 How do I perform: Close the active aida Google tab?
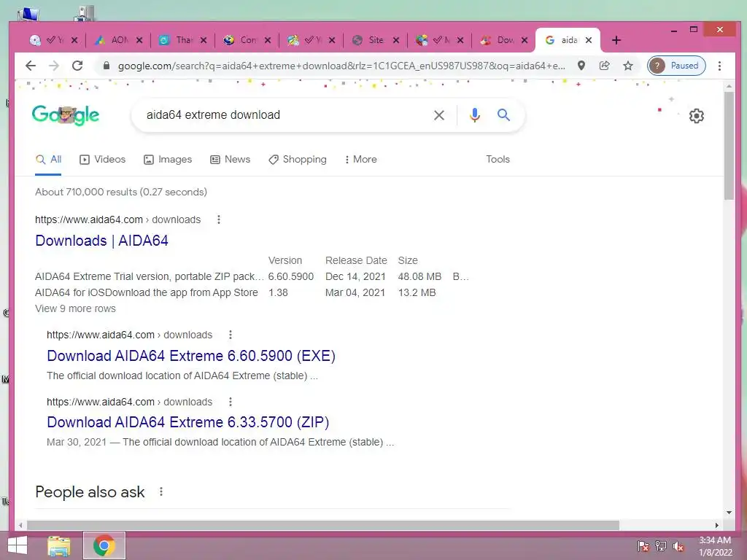click(589, 40)
